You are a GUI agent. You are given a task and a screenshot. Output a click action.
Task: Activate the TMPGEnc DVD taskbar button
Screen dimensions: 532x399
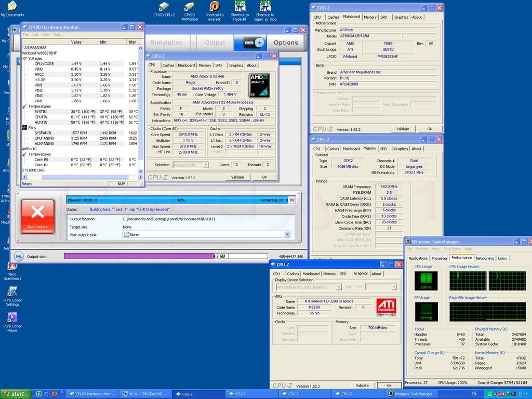coord(145,394)
